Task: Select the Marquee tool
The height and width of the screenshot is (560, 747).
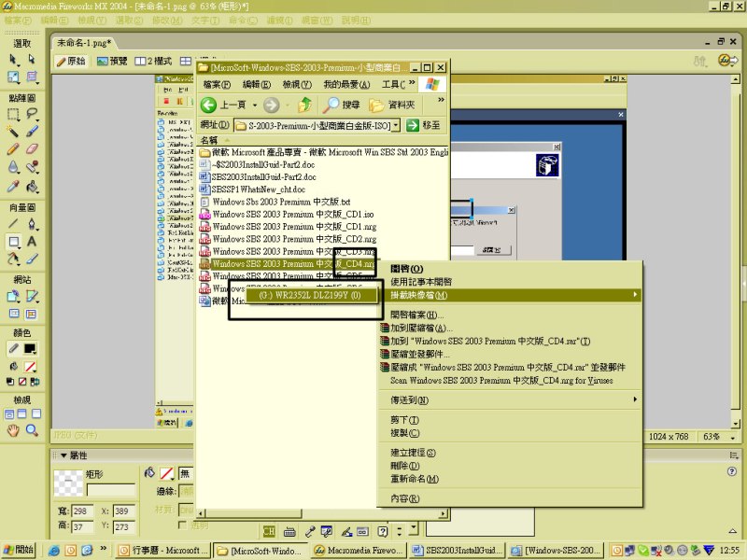Action: [x=13, y=114]
